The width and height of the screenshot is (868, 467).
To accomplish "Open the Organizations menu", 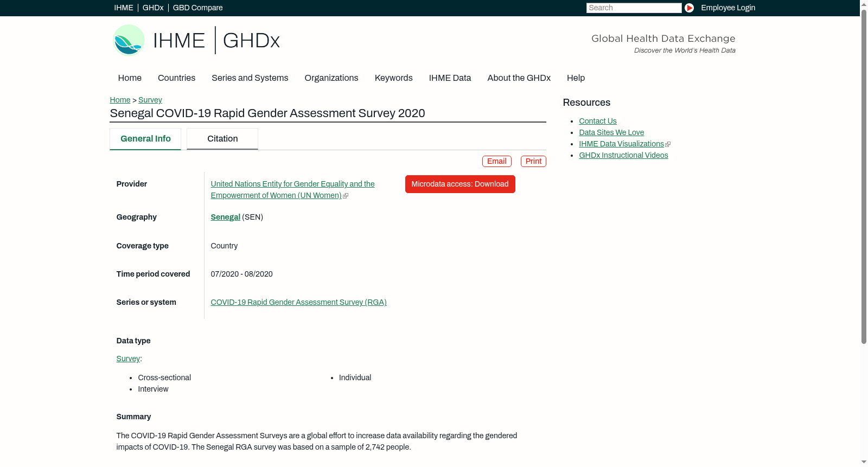I will [x=331, y=78].
